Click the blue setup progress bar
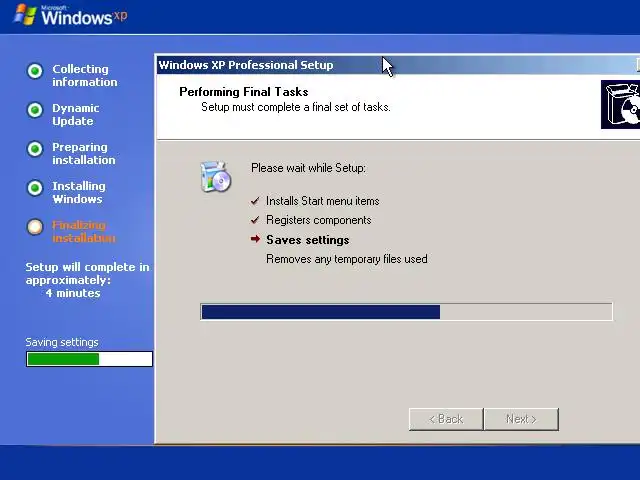 coord(407,312)
